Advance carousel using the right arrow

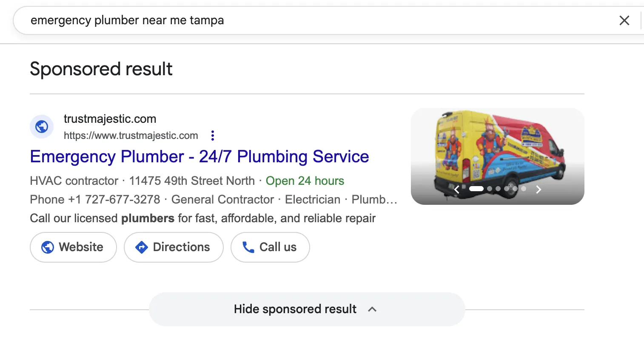tap(539, 189)
